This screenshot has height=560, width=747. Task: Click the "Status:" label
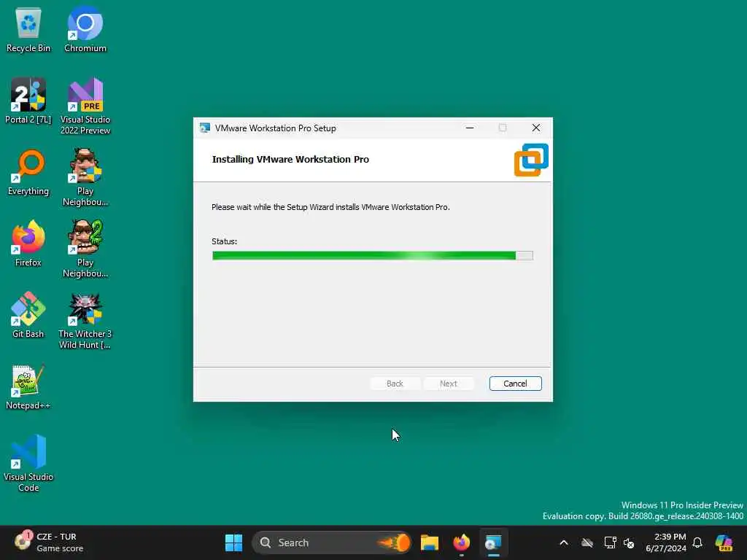click(x=225, y=241)
